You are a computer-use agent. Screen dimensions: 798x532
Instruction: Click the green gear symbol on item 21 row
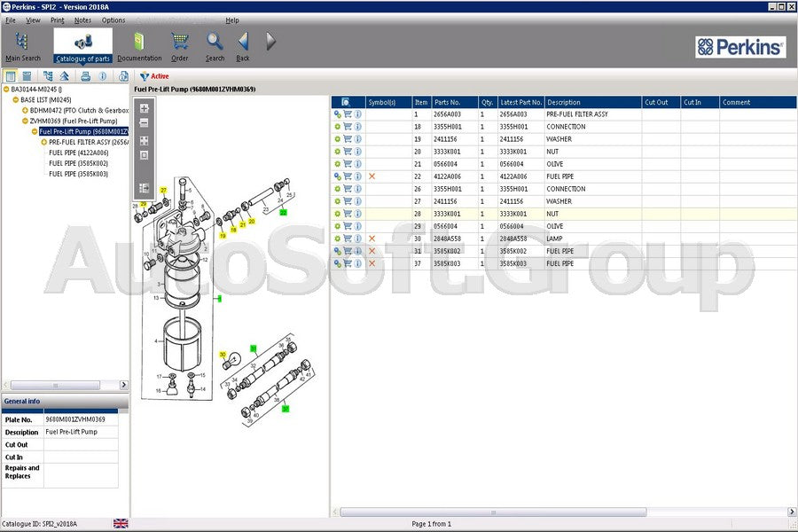(x=339, y=164)
